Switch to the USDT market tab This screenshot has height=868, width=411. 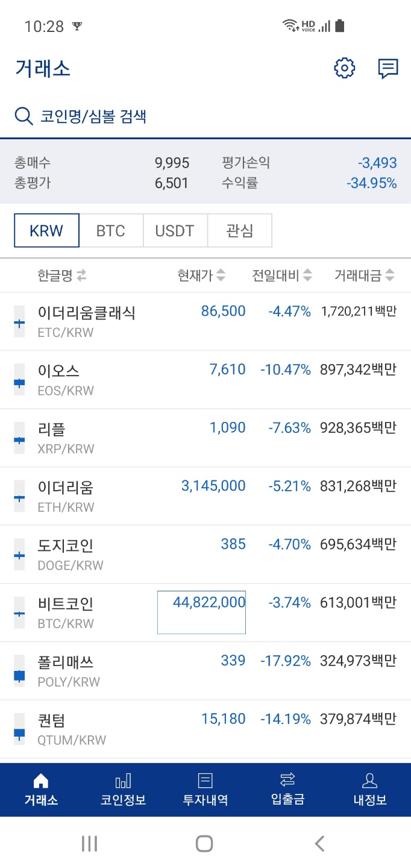coord(175,230)
